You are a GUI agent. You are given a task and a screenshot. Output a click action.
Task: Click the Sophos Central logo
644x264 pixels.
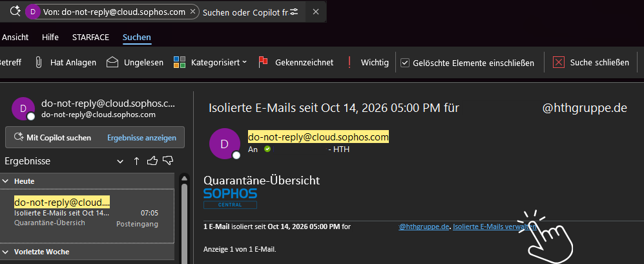(230, 198)
